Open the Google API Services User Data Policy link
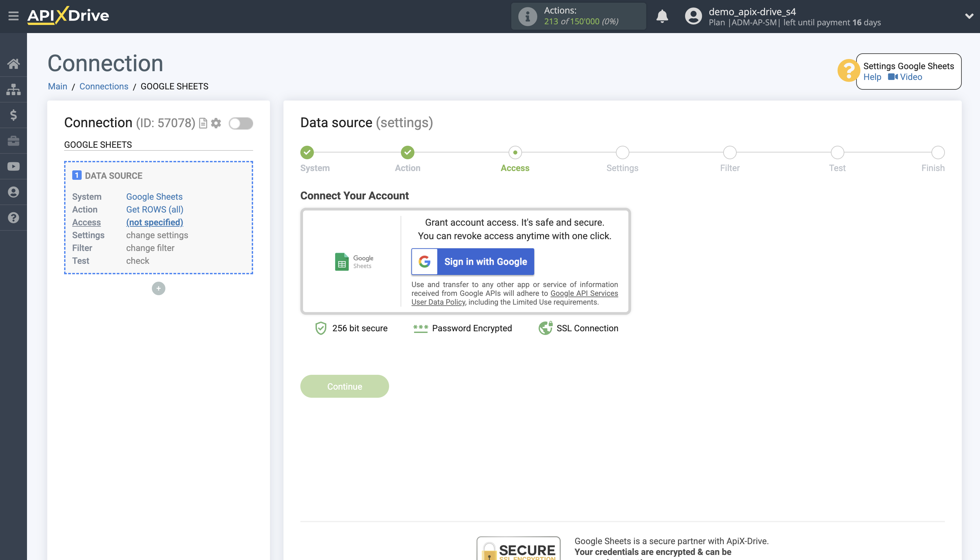 584,293
